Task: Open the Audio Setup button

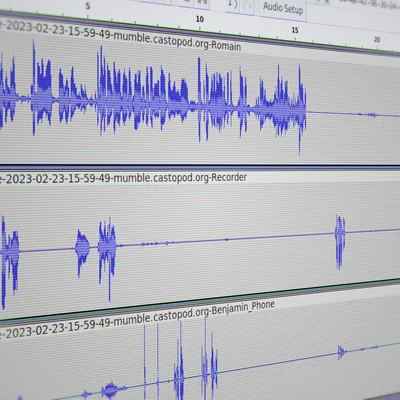Action: [283, 9]
